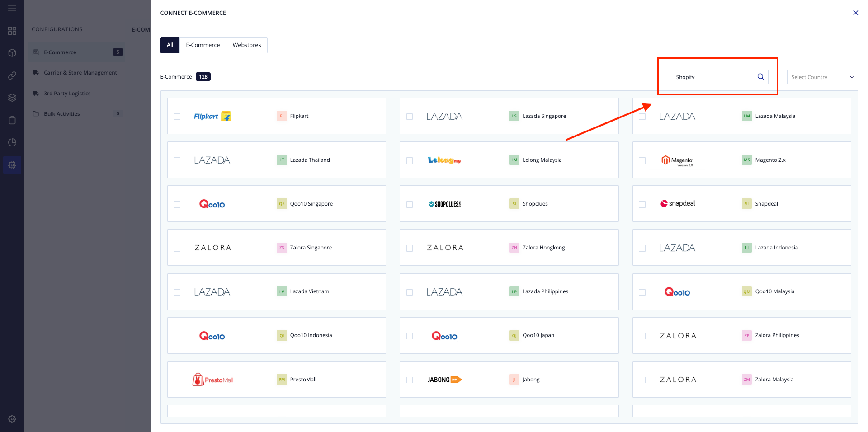Viewport: 868px width, 432px height.
Task: Open the dashboard grid icon in sidebar
Action: coord(12,31)
